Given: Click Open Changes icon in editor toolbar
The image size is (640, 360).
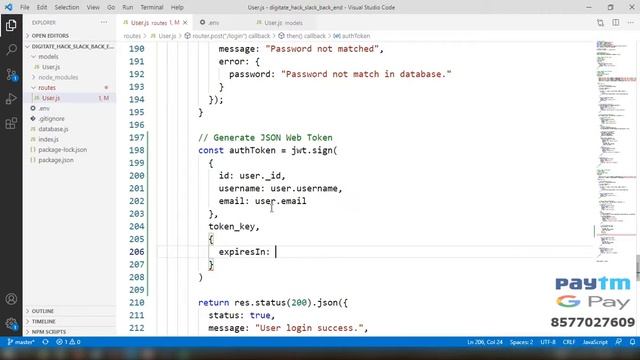Looking at the screenshot, I should coord(600,23).
